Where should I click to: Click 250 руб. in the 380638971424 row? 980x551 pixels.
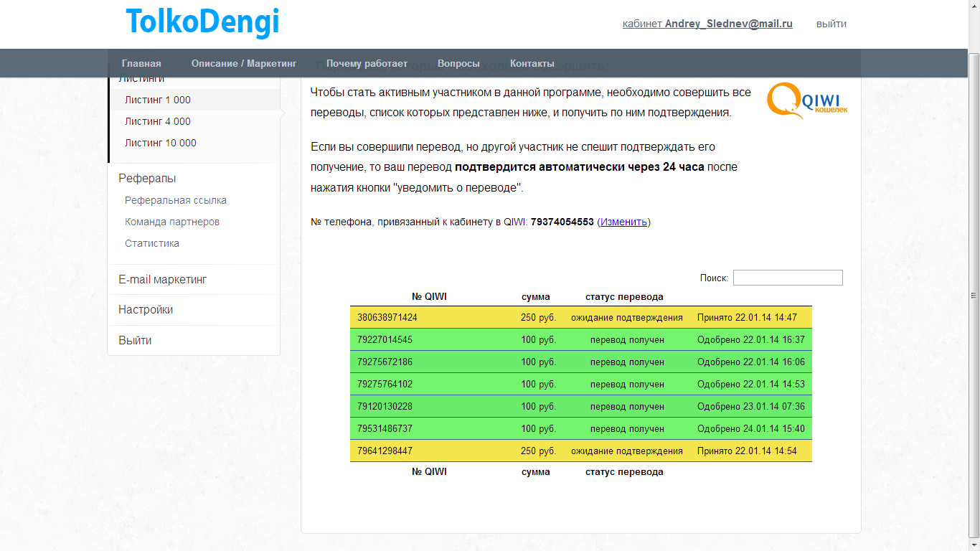click(x=538, y=317)
